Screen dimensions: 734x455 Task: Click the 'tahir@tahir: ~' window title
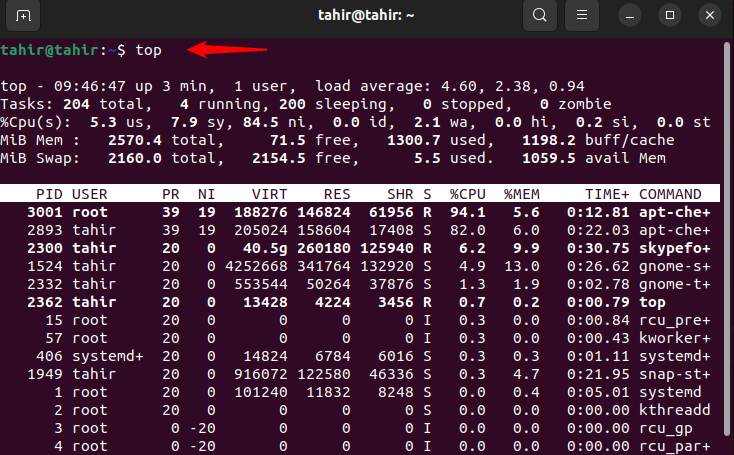click(x=366, y=15)
